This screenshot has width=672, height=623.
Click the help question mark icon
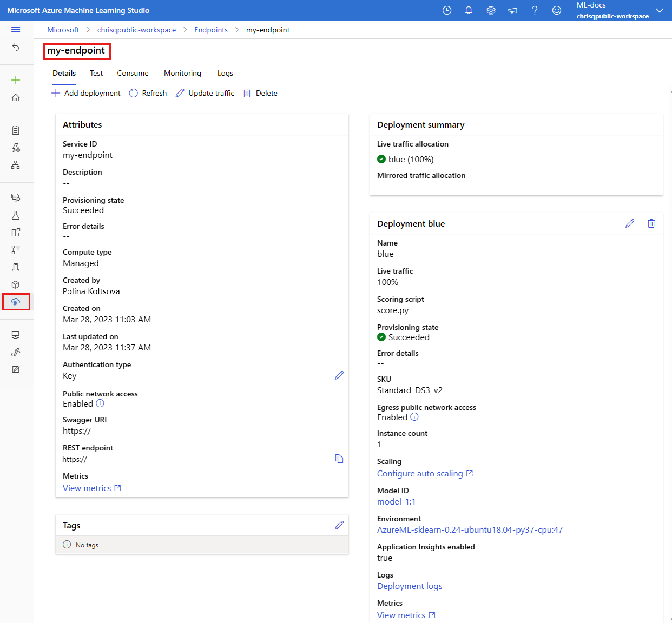tap(535, 10)
